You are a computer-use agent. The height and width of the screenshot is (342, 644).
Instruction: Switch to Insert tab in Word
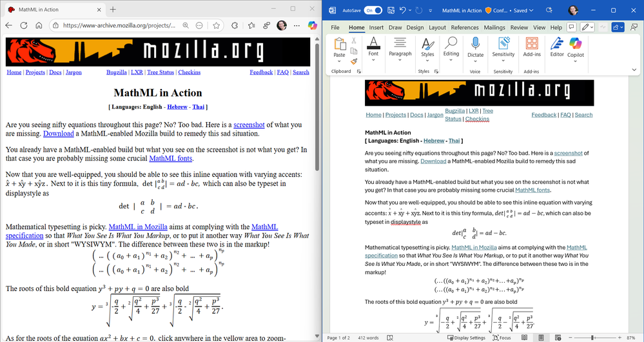[376, 28]
